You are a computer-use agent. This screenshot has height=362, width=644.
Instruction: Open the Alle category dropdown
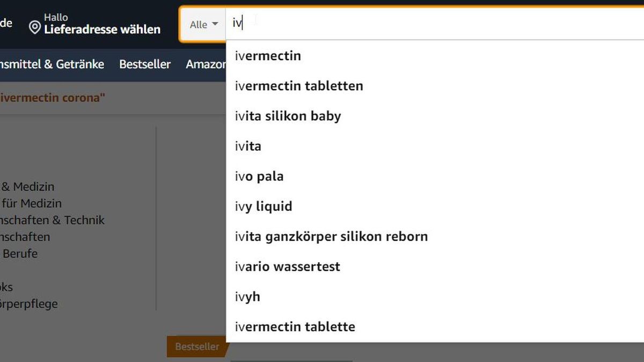[x=203, y=25]
